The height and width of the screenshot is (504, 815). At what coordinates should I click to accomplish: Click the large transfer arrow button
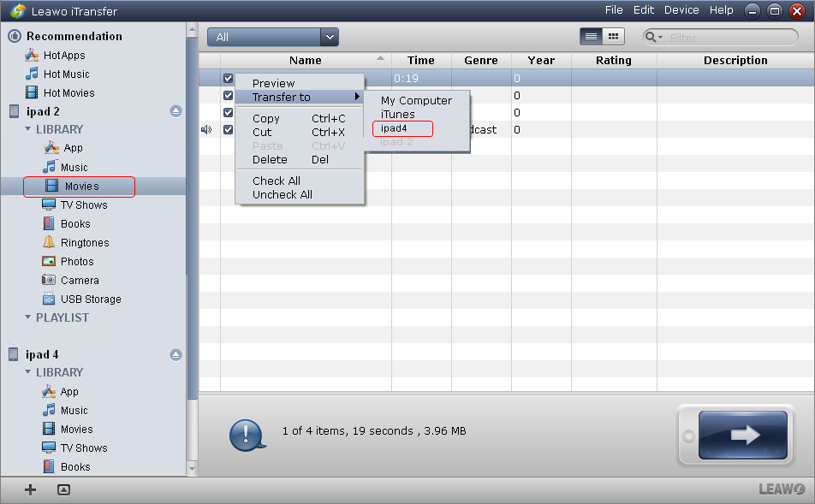point(743,435)
